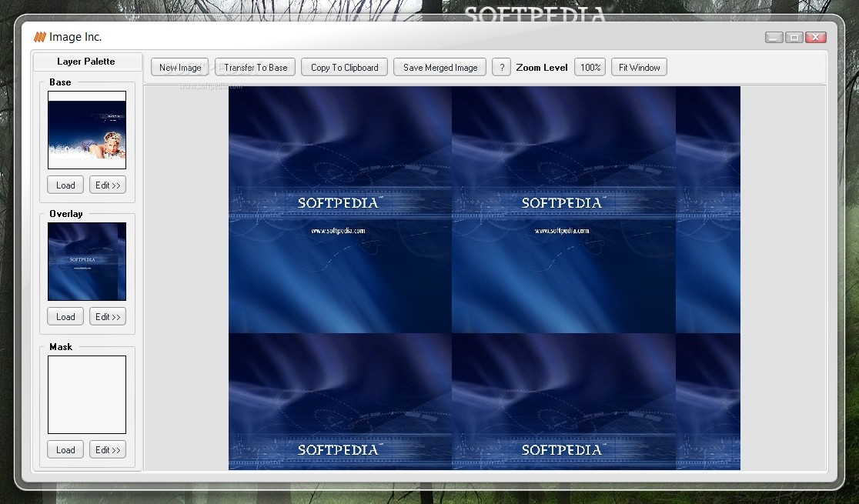Image resolution: width=859 pixels, height=504 pixels.
Task: Select the empty Mask layer thumbnail
Action: tap(87, 395)
